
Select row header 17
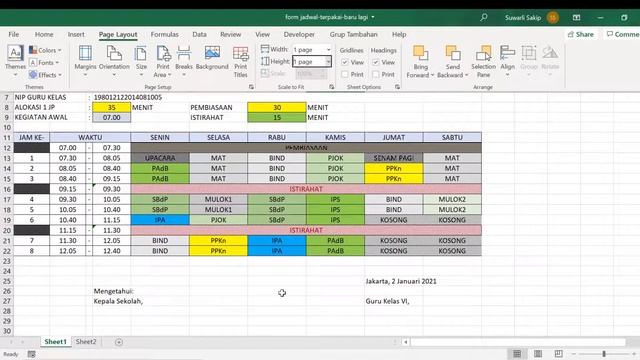(7, 200)
